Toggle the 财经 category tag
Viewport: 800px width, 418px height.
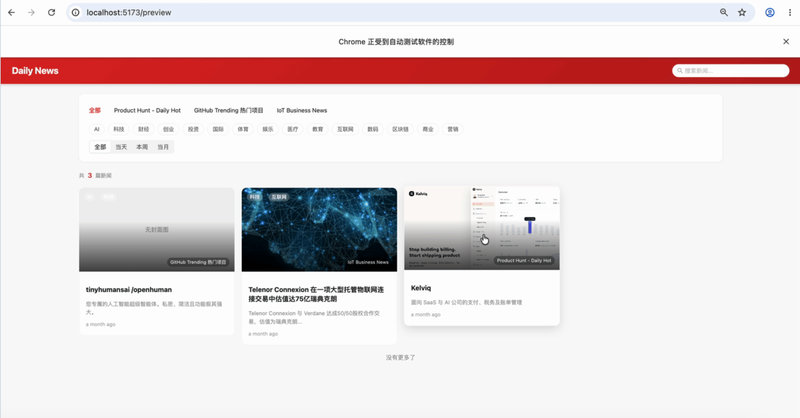pyautogui.click(x=143, y=129)
